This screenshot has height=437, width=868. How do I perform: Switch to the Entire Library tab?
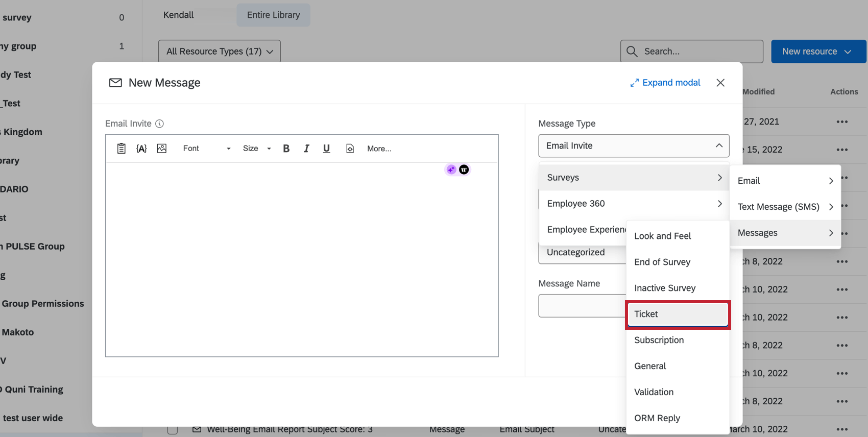(x=273, y=15)
